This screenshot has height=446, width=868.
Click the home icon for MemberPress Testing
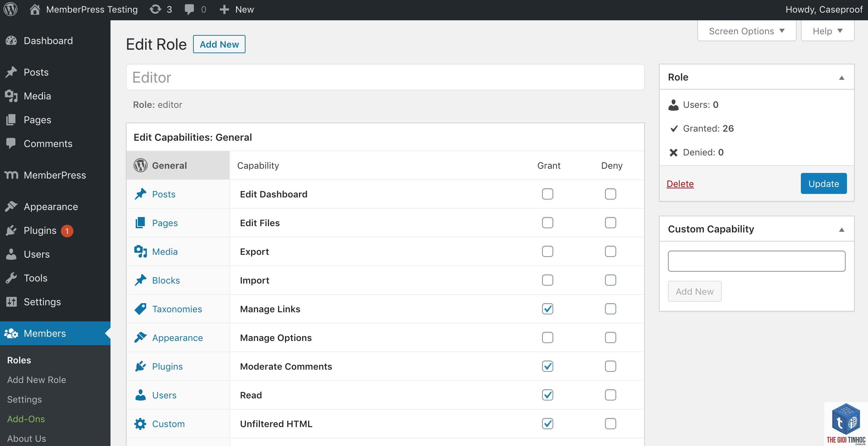(x=35, y=9)
